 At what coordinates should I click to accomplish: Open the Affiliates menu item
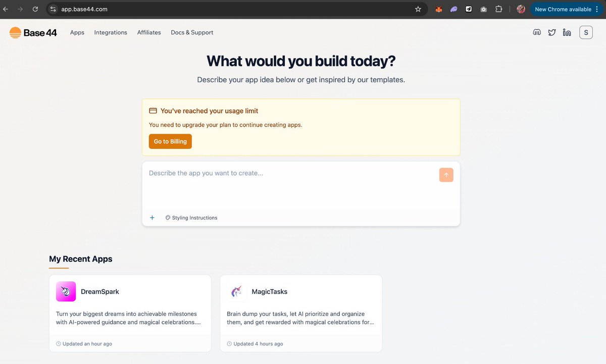coord(149,32)
